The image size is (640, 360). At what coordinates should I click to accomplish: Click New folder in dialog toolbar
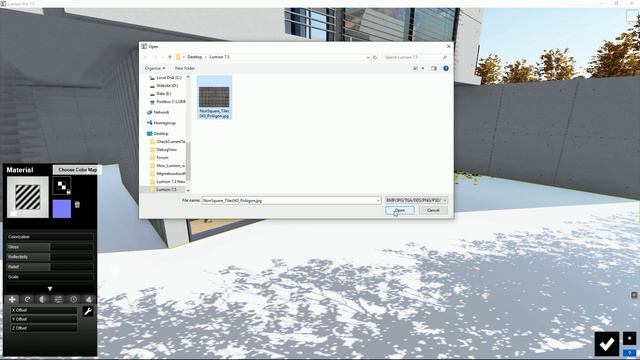185,68
